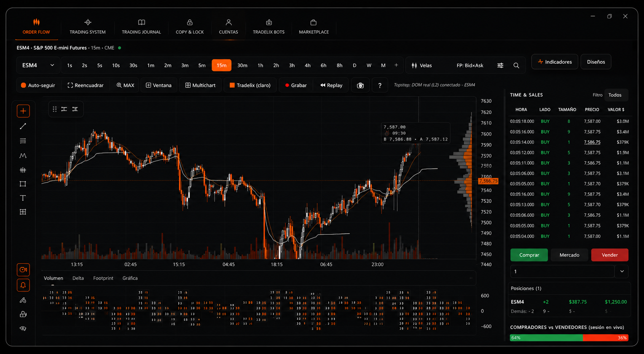The image size is (644, 354).
Task: Open the Todos filter dropdown
Action: (x=615, y=95)
